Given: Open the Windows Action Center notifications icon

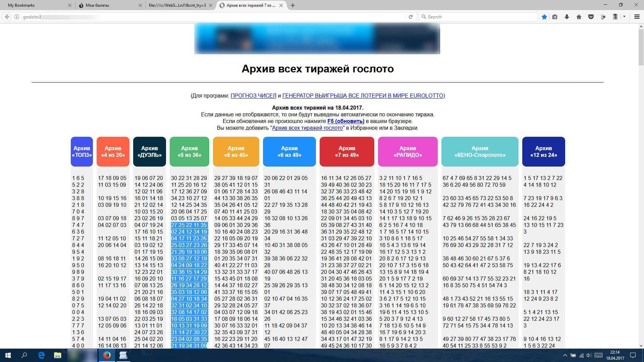Looking at the screenshot, I should (633, 355).
